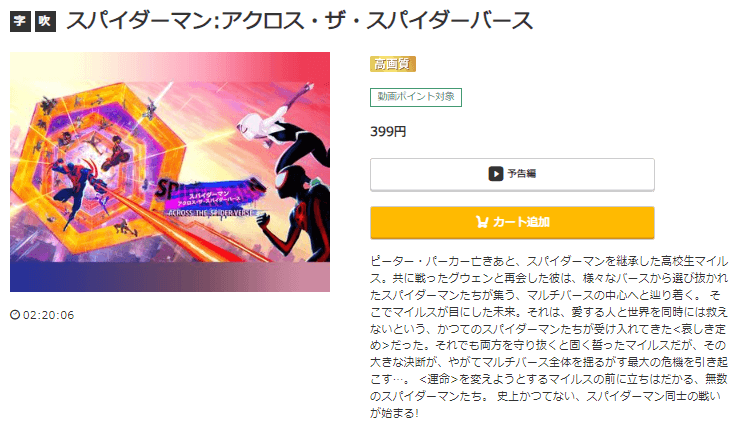Viewport: 736px width, 426px height.
Task: Click the play icon in the 予告編 button
Action: (x=496, y=174)
